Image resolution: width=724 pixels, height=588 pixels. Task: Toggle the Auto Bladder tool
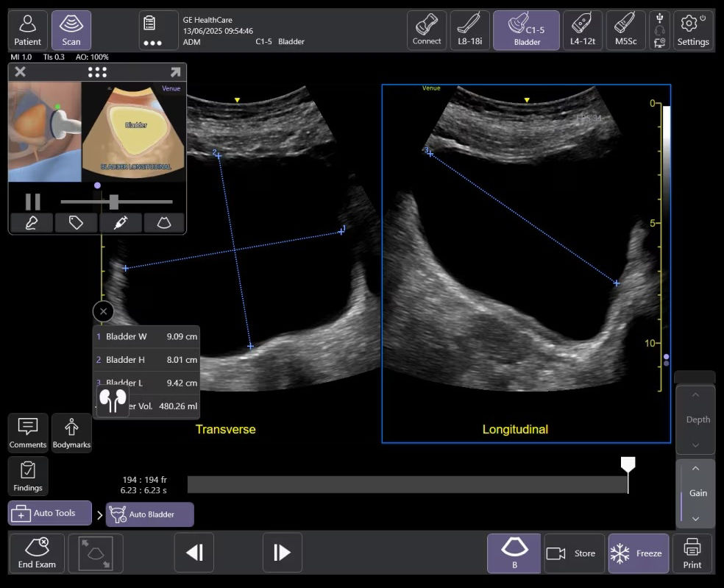click(x=149, y=514)
